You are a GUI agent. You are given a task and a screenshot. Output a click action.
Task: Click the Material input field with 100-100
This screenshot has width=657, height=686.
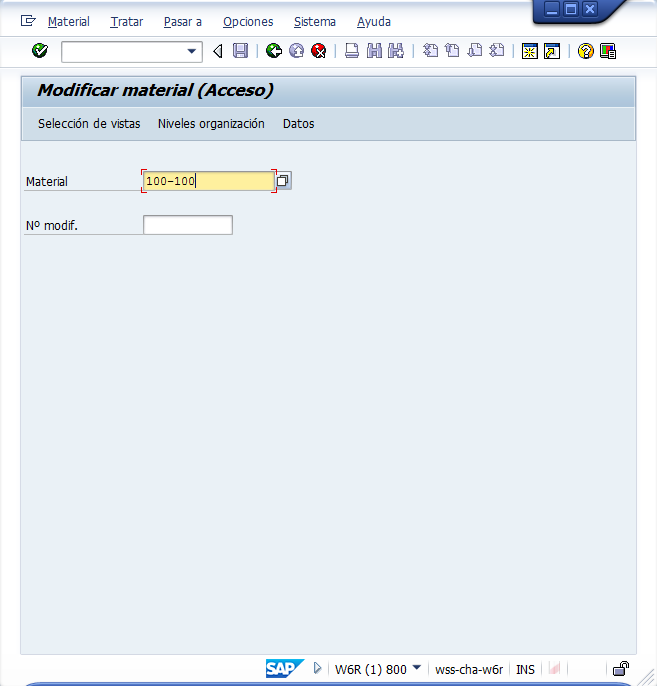[x=209, y=181]
